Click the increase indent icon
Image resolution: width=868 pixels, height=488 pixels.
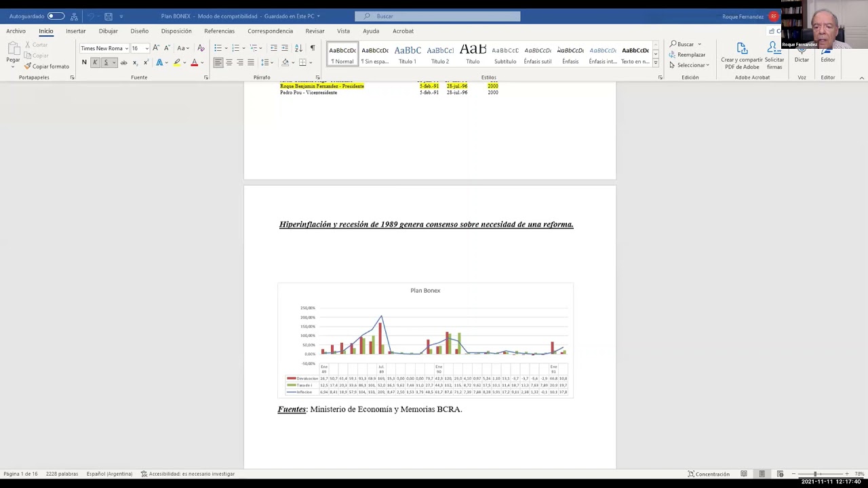[x=285, y=48]
